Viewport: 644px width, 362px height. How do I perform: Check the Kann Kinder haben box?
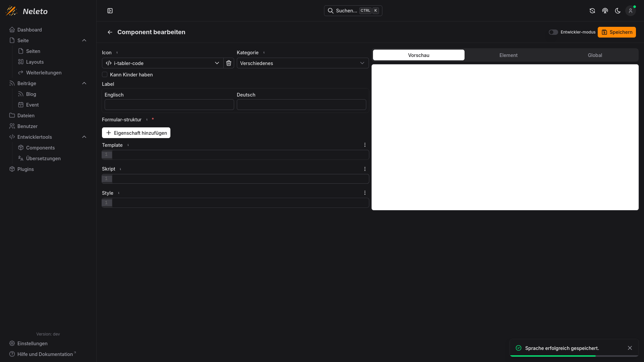(x=105, y=74)
